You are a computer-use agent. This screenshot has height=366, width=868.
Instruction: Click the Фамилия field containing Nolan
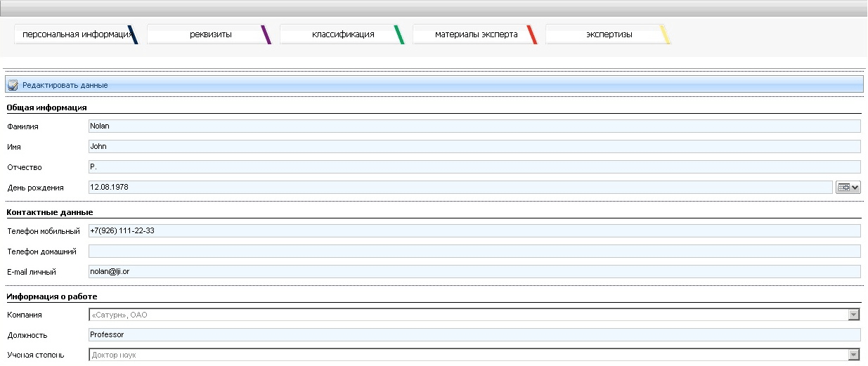tap(474, 126)
